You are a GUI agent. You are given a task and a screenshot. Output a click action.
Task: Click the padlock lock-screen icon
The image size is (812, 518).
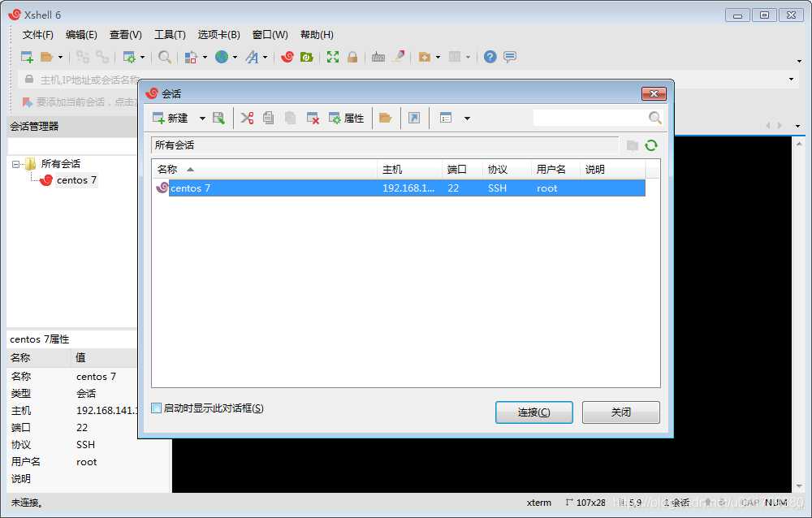click(352, 57)
